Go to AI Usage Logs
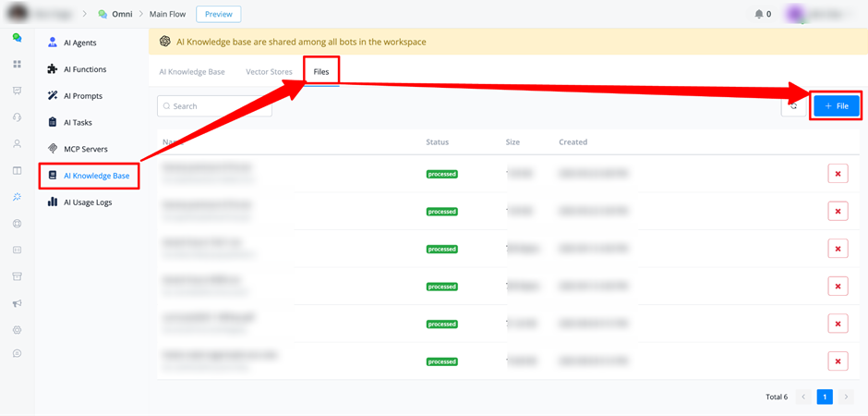Screen dimensions: 868x416 tap(88, 202)
